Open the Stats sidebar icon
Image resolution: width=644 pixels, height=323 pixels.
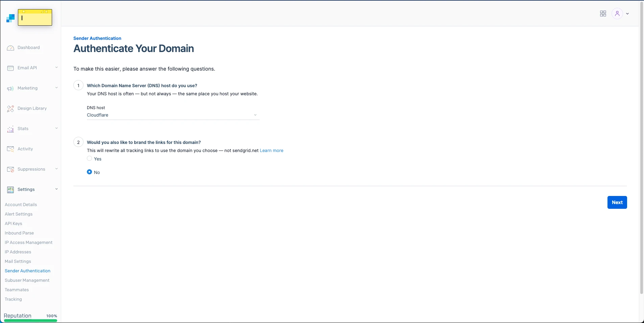[x=10, y=129]
